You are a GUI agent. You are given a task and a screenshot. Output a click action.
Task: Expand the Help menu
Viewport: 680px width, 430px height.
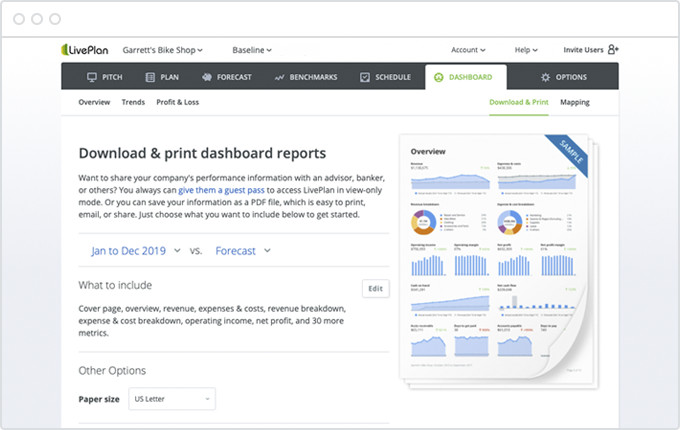(526, 50)
